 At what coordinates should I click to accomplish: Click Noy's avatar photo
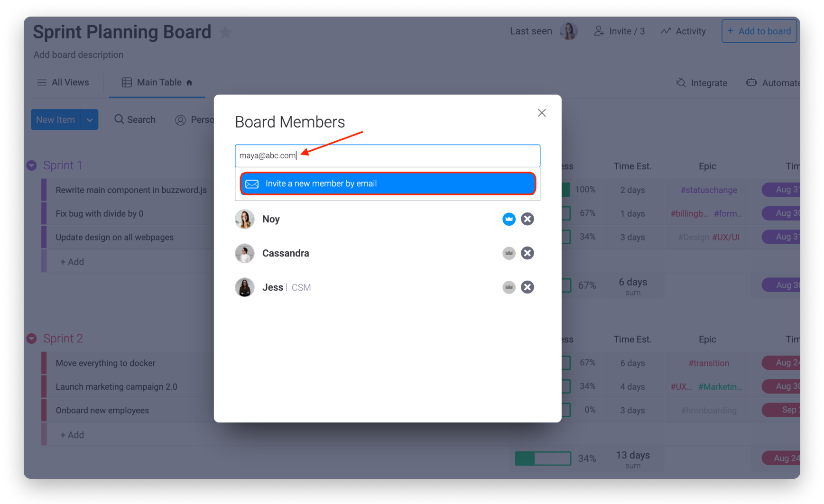245,219
